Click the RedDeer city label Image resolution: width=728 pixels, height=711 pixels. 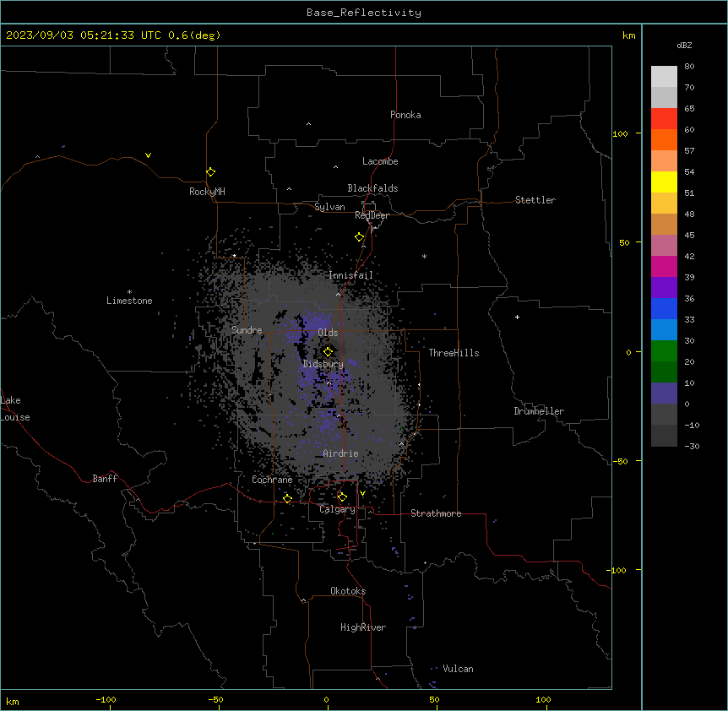[x=372, y=215]
